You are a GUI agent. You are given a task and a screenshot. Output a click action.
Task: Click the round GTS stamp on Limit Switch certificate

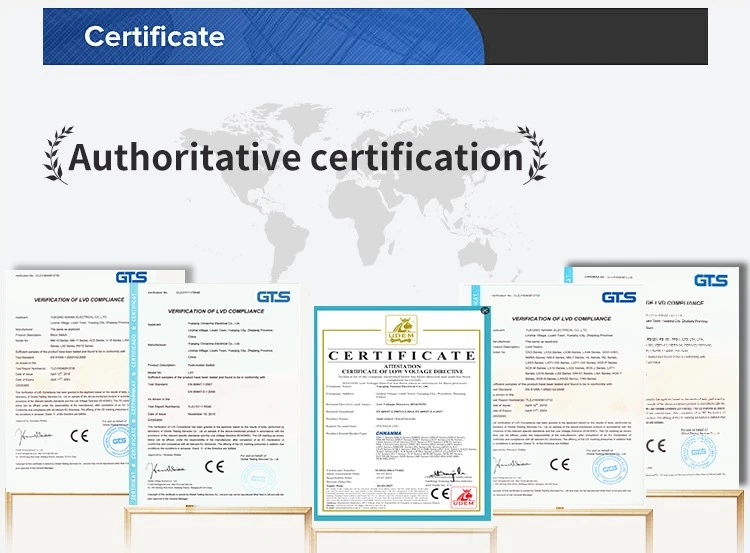pos(610,468)
